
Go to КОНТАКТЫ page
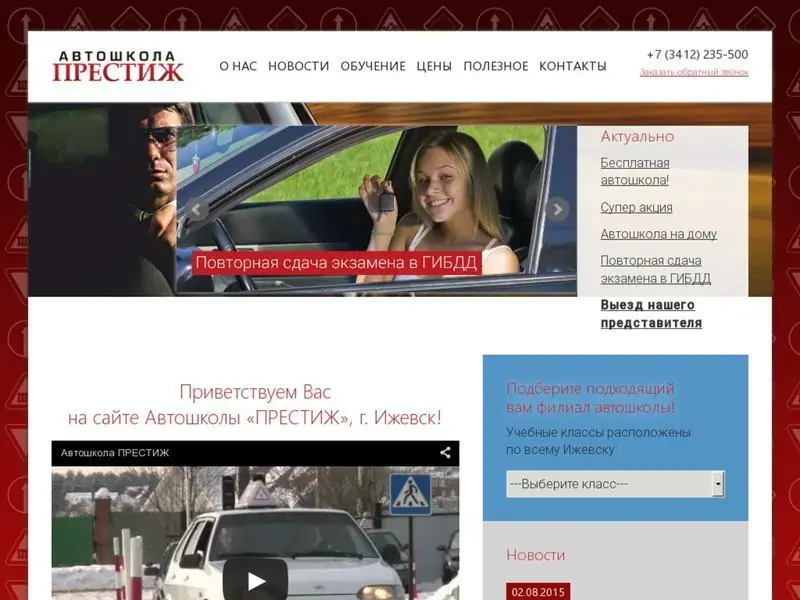tap(572, 66)
